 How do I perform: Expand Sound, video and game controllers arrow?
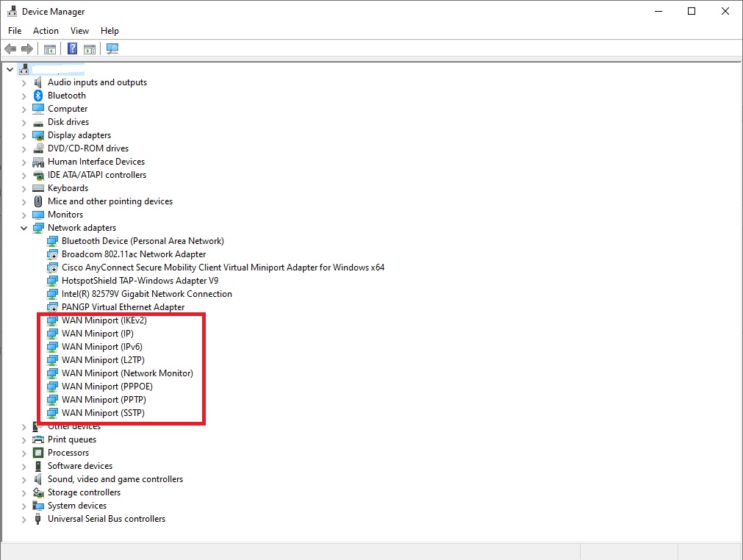24,480
